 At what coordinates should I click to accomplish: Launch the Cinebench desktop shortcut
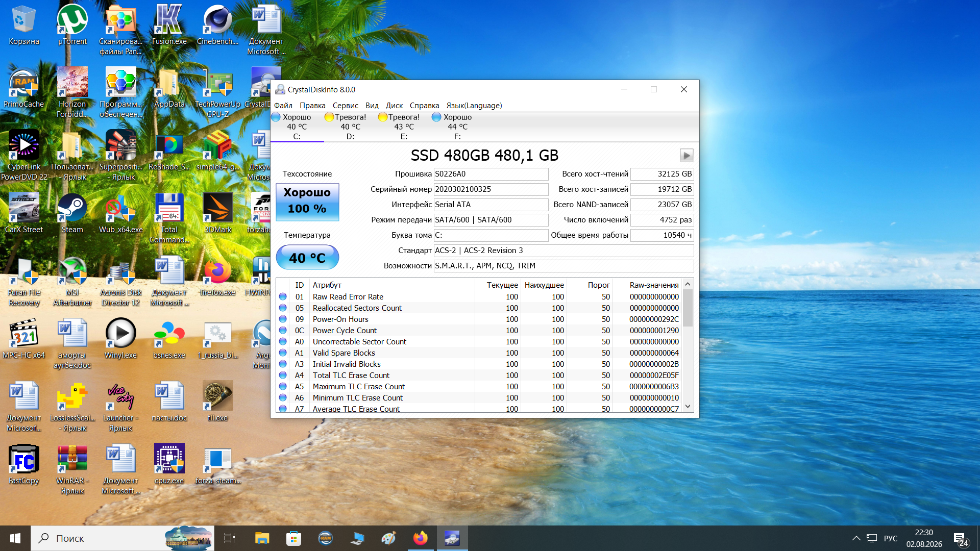217,26
